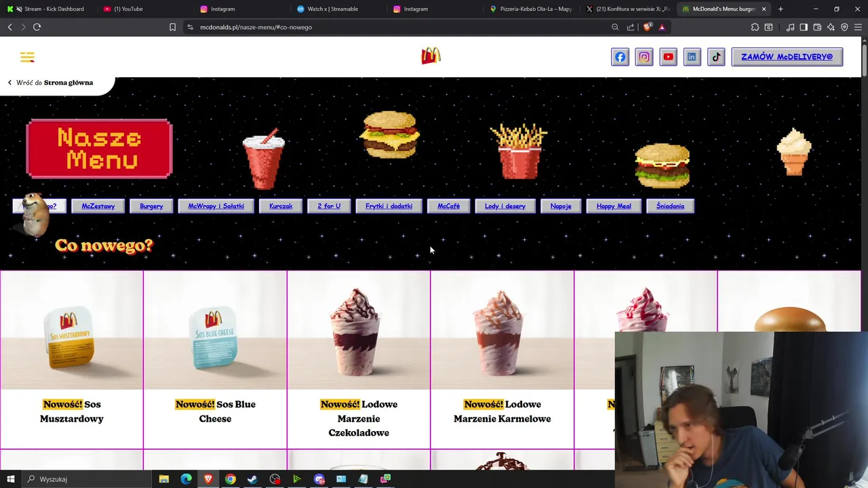Click the Nowość! Sos Blue Cheese title
This screenshot has width=868, height=488.
click(215, 411)
